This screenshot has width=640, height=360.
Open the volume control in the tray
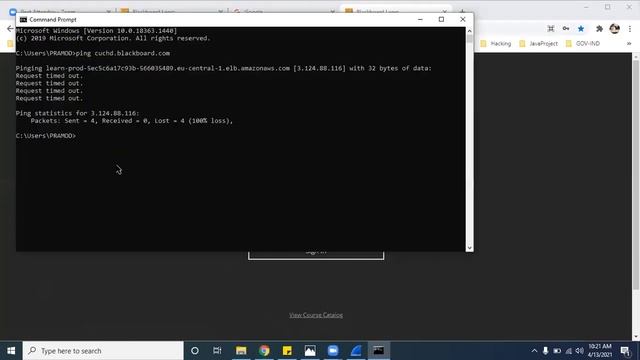click(x=579, y=351)
